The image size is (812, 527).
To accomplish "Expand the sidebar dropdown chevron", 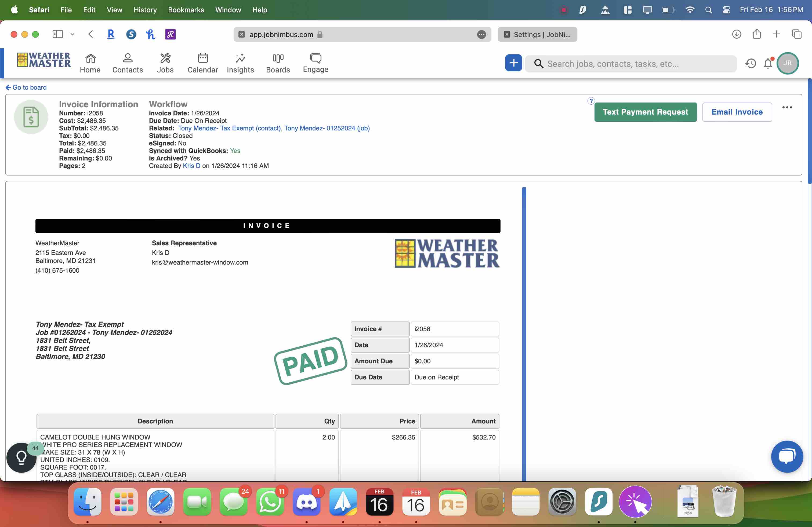I will [x=72, y=34].
